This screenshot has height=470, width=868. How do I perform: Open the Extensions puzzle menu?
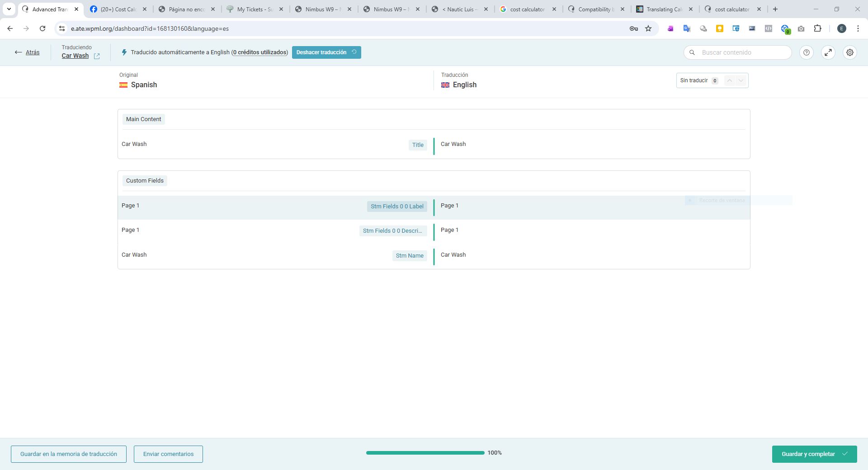point(817,28)
